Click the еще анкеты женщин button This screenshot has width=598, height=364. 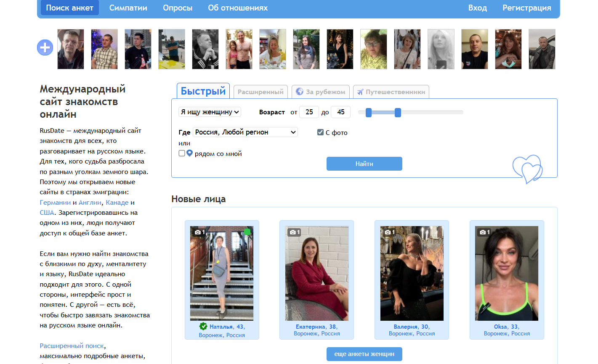[x=364, y=354]
